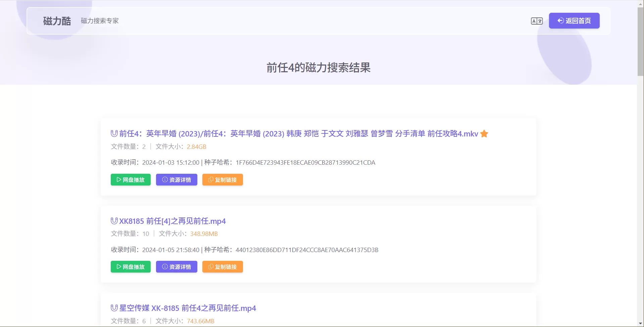This screenshot has height=327, width=644.
Task: Click the magnet icon beside 星空传媒 XK-8185 title
Action: tap(113, 308)
